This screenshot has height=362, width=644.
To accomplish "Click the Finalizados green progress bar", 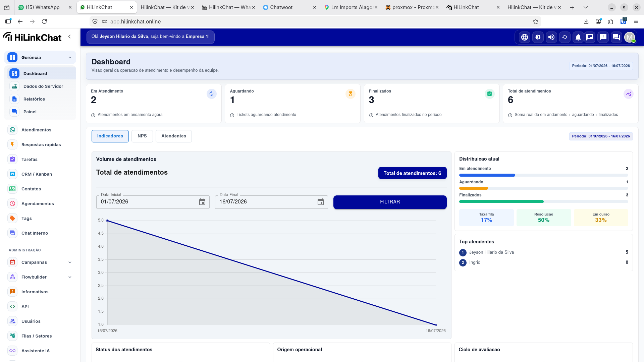I will 501,202.
